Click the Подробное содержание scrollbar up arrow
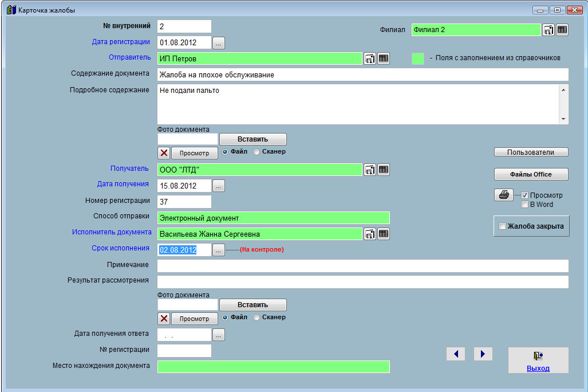The image size is (588, 392). 563,90
